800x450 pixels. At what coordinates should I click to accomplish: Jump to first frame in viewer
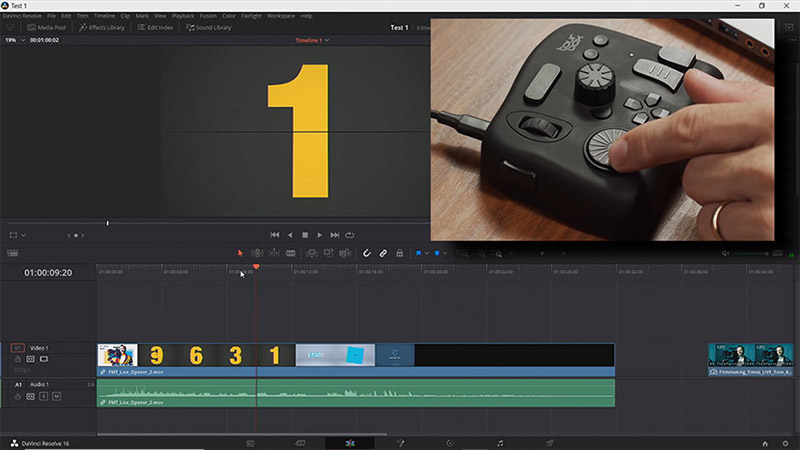275,234
